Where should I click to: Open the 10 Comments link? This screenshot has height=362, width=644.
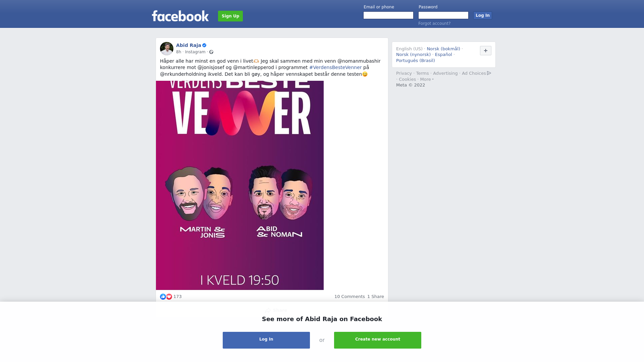(350, 297)
